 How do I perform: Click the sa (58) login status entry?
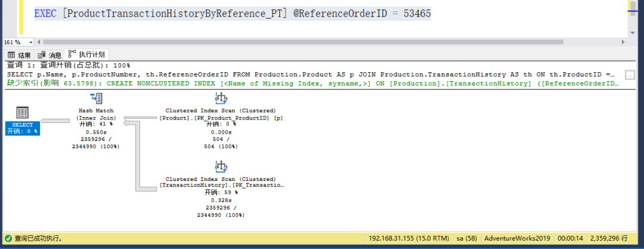tap(466, 238)
